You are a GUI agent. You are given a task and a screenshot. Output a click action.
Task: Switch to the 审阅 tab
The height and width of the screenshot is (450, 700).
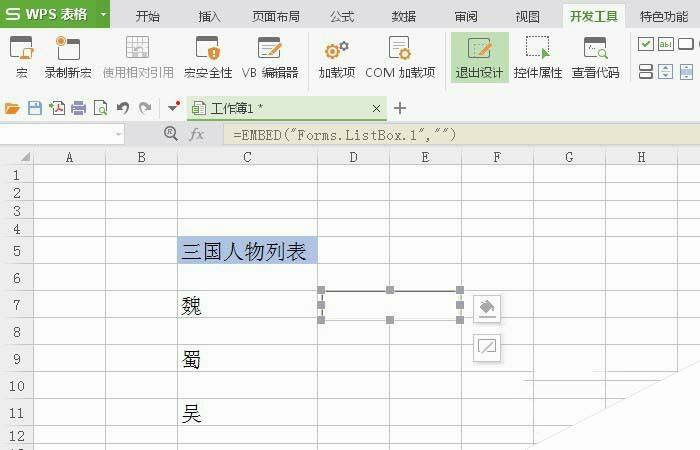[466, 16]
